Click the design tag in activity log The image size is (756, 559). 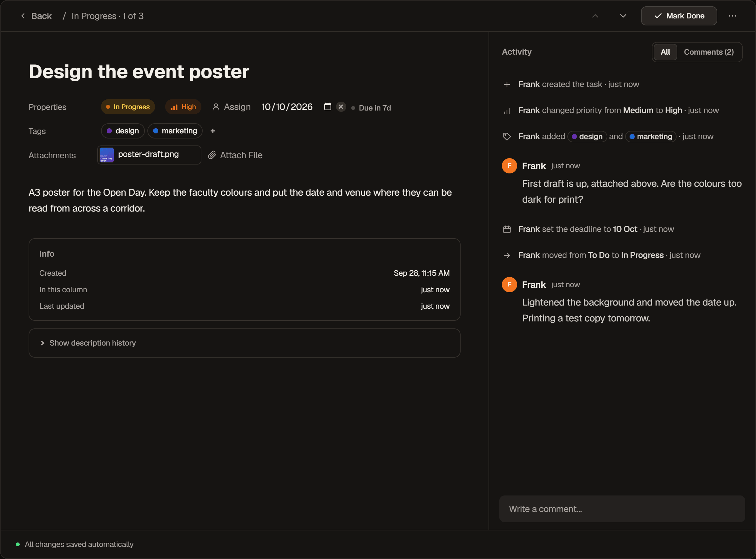pos(587,137)
